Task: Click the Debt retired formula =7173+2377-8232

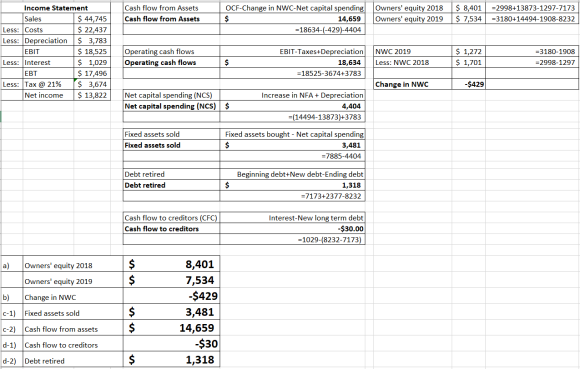Action: tap(331, 196)
